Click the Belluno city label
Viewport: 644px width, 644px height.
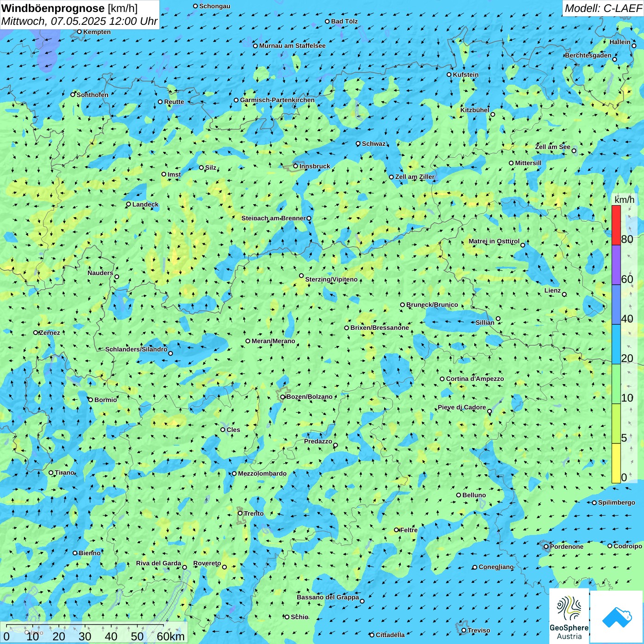(474, 495)
